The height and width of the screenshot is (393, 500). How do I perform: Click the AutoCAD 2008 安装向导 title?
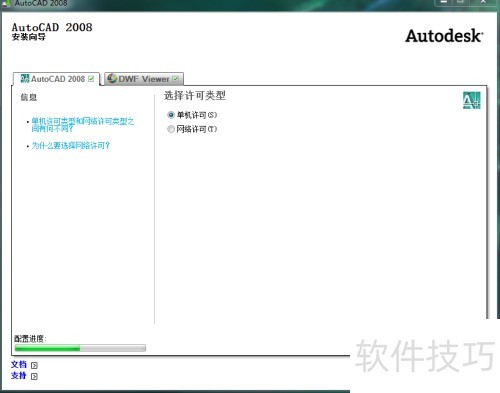point(52,32)
